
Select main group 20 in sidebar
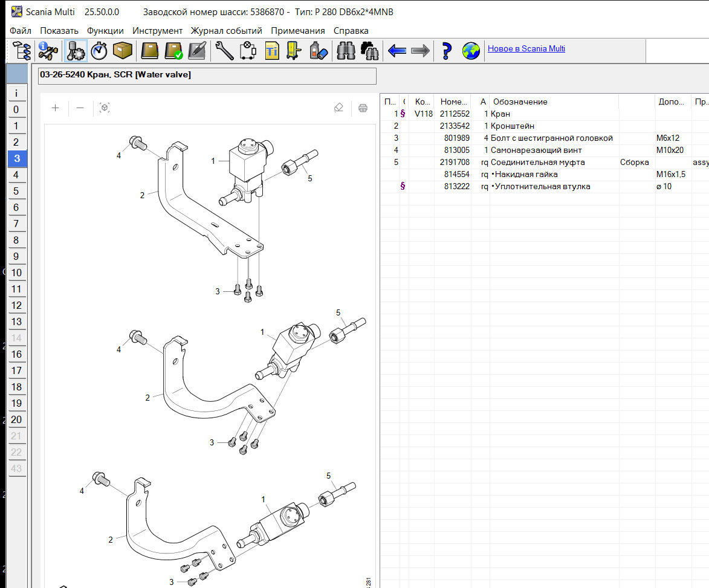tap(17, 419)
